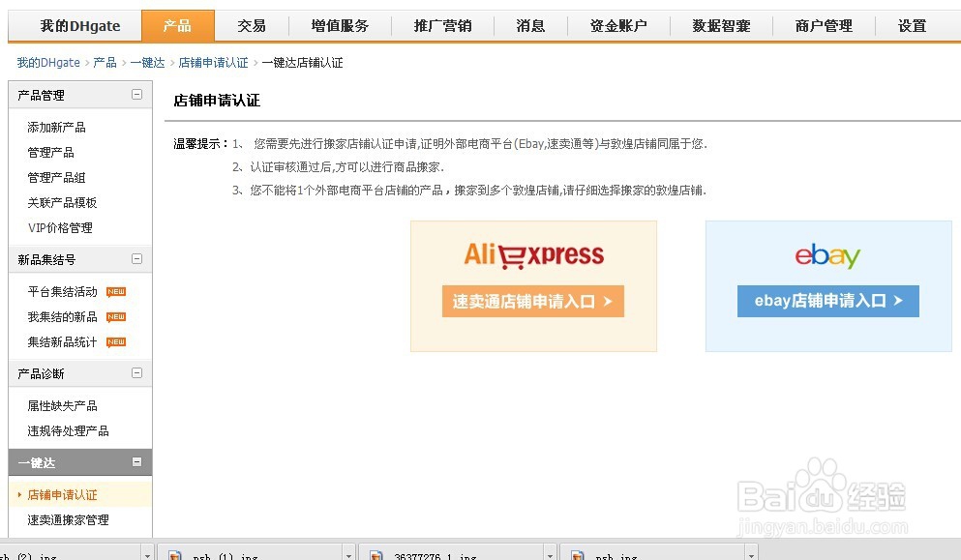Click the ebay店铺申请入口 button
Image resolution: width=961 pixels, height=560 pixels.
828,301
